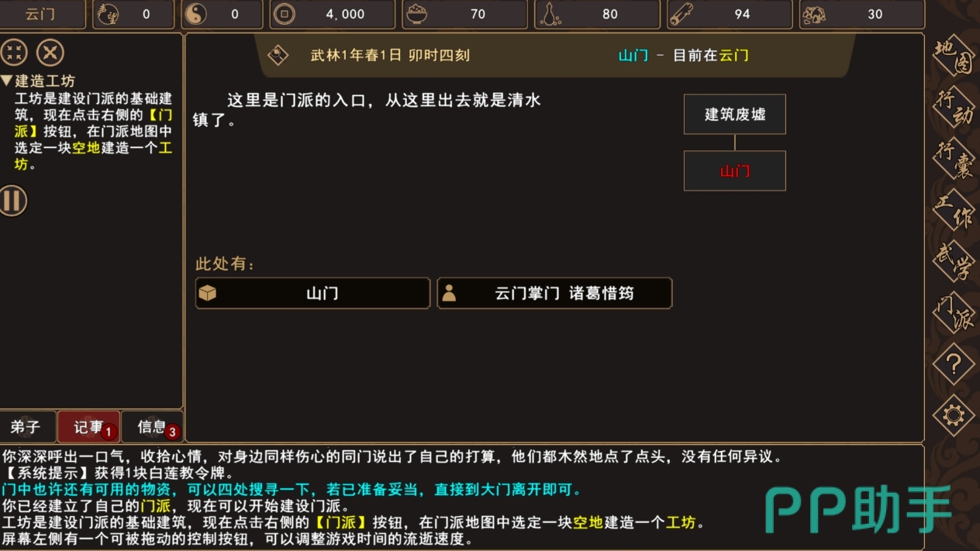Open the 行动 action diamond button
Viewport: 980px width, 551px height.
tap(953, 108)
